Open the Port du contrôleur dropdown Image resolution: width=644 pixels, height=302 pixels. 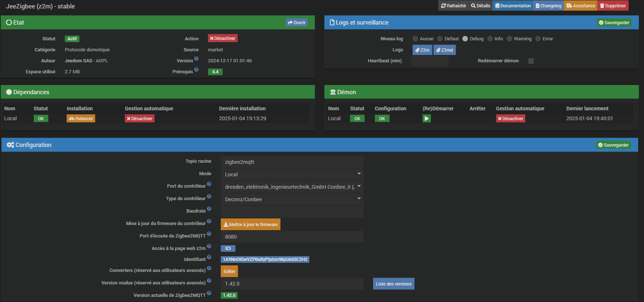coord(292,187)
